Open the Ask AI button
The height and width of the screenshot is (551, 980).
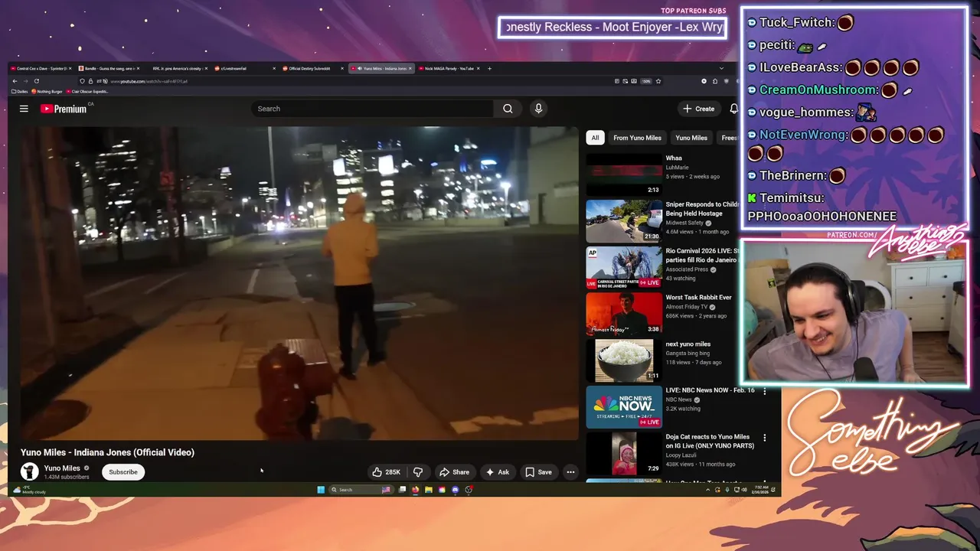click(498, 472)
